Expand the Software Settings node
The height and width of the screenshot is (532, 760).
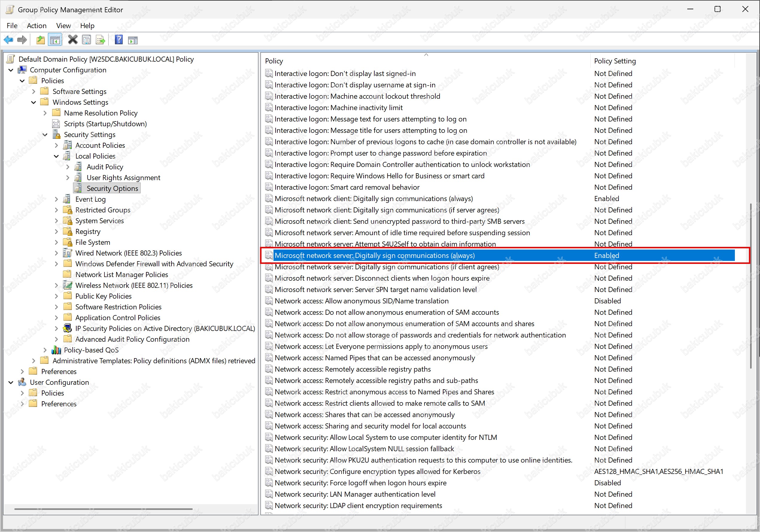pyautogui.click(x=34, y=91)
